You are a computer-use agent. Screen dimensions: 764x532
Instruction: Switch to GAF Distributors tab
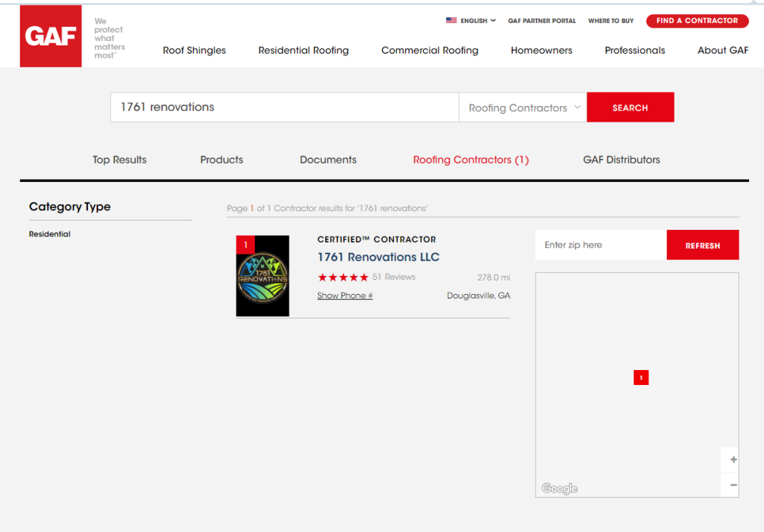[621, 160]
